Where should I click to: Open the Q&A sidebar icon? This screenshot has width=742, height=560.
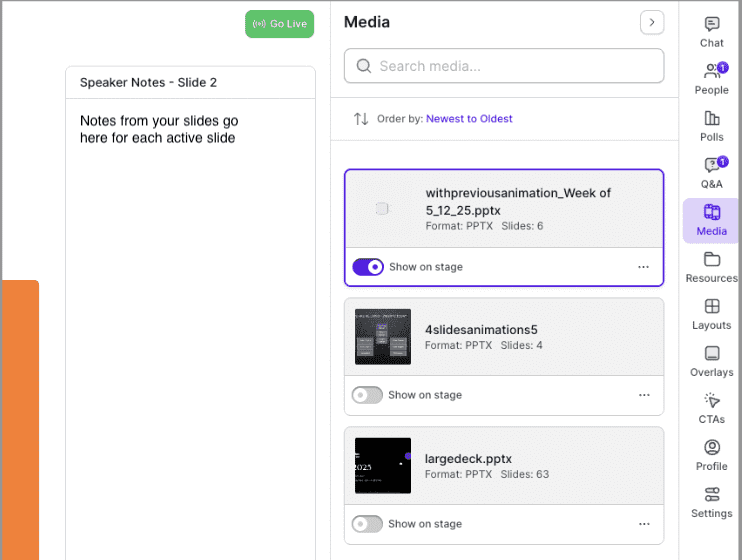(711, 166)
